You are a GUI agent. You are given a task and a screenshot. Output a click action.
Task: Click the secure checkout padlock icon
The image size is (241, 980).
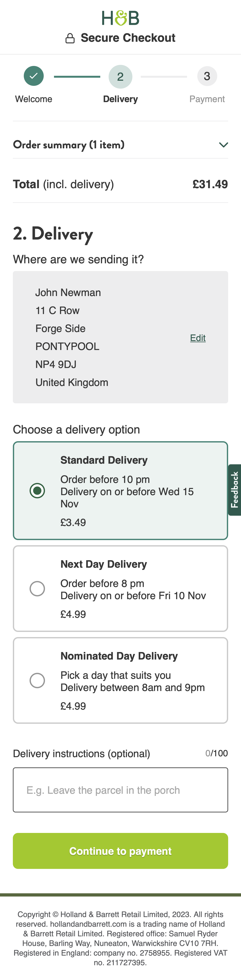coord(70,38)
